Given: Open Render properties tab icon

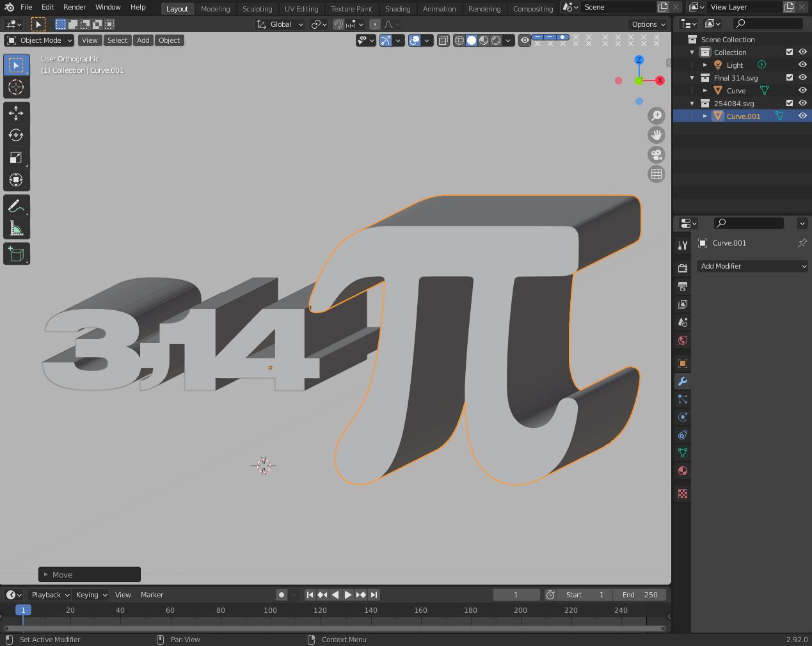Looking at the screenshot, I should point(683,269).
